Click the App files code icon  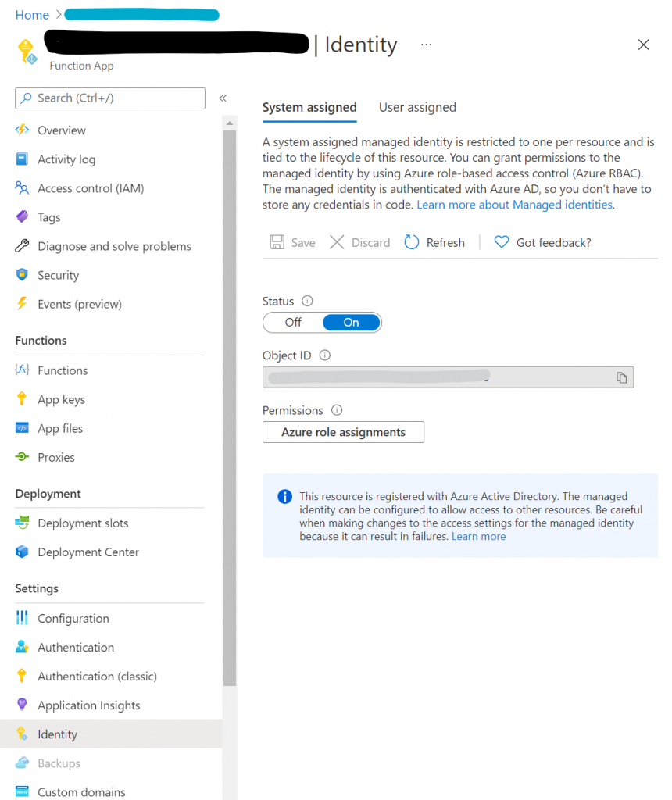click(22, 428)
